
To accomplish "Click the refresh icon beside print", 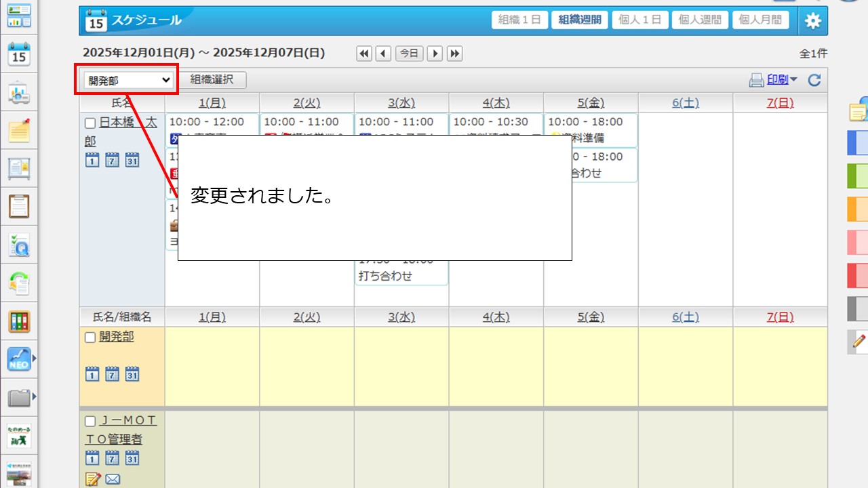I will click(x=814, y=81).
